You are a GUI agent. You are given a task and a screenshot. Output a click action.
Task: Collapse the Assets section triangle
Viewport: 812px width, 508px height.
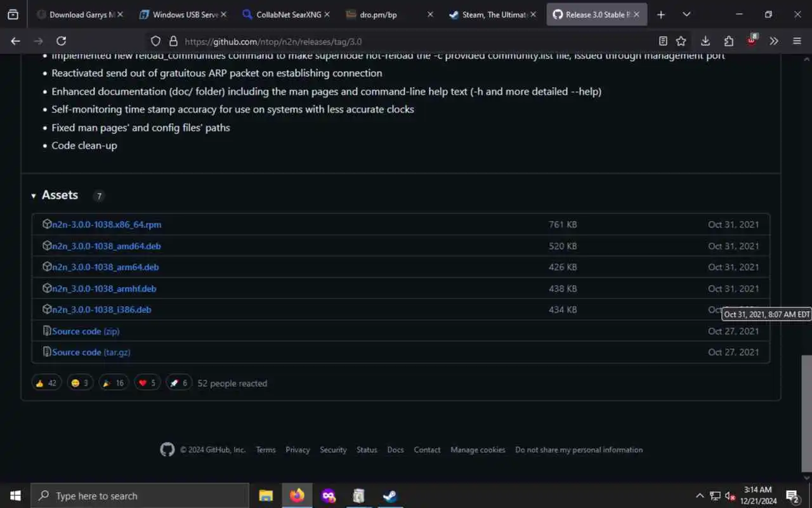tap(34, 196)
